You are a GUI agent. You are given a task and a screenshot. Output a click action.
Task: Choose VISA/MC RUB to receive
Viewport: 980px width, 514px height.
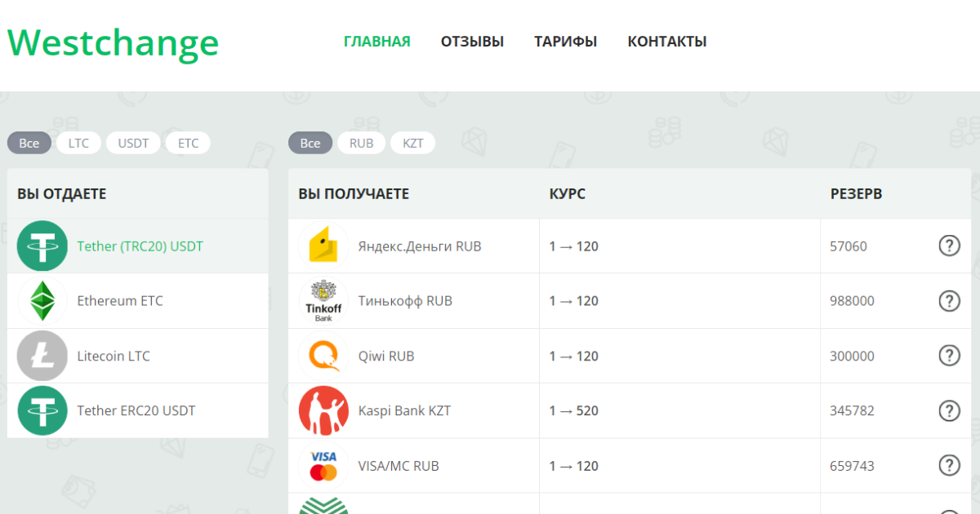pyautogui.click(x=399, y=466)
